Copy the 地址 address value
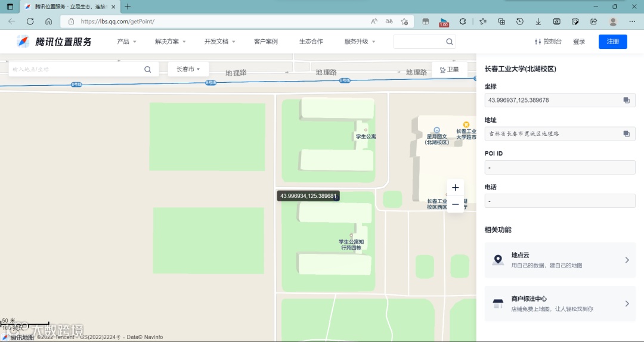 click(x=626, y=134)
